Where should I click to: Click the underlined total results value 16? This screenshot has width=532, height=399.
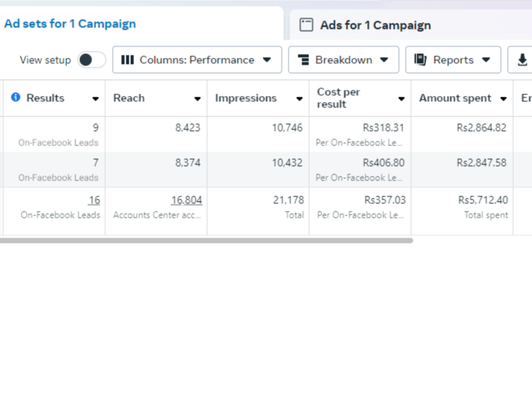click(x=94, y=200)
